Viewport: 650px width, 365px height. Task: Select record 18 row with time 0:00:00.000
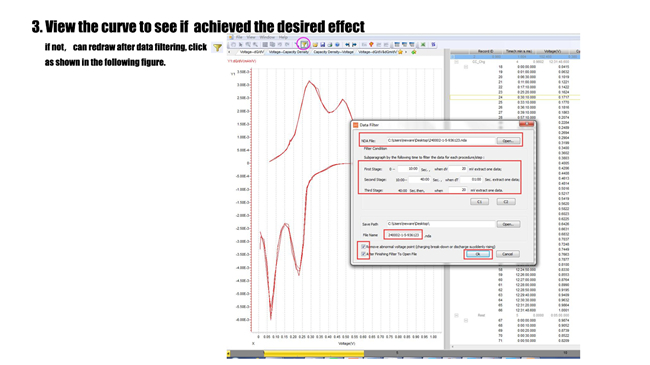515,67
